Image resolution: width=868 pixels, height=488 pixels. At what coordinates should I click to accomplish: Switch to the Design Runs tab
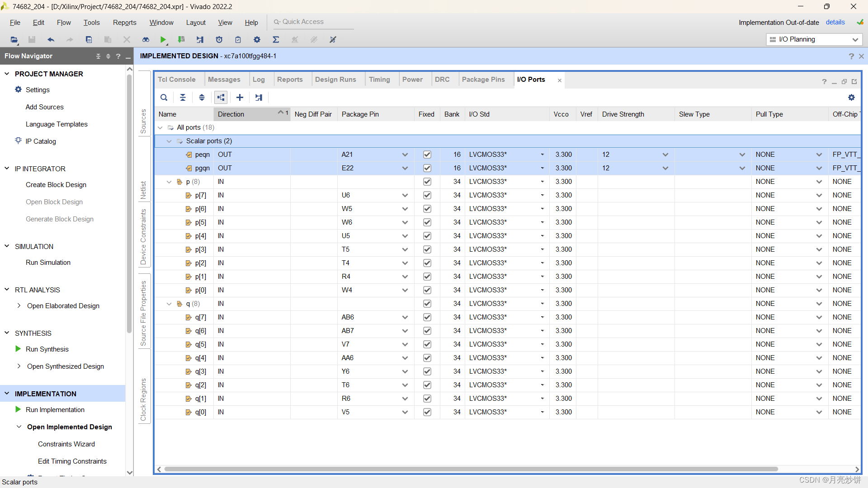tap(335, 80)
